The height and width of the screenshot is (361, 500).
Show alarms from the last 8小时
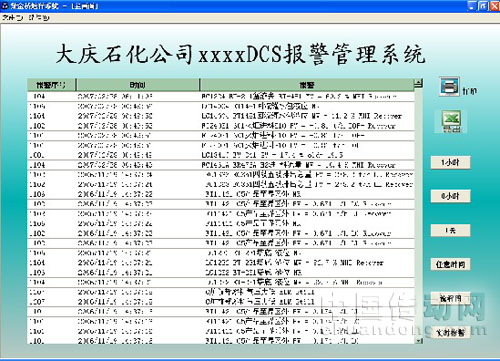coord(450,196)
